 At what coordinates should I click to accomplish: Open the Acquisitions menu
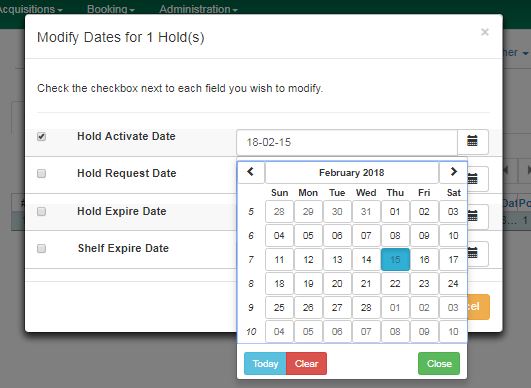pyautogui.click(x=30, y=9)
